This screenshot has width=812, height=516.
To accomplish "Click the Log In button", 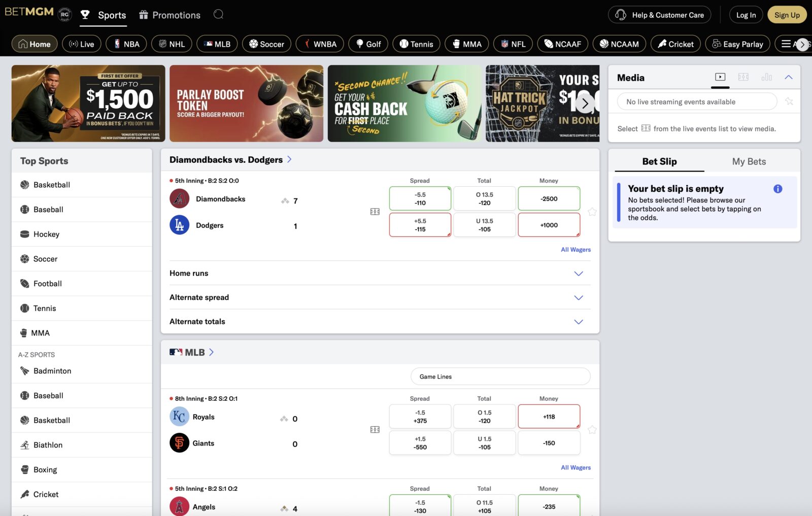I will (x=746, y=15).
